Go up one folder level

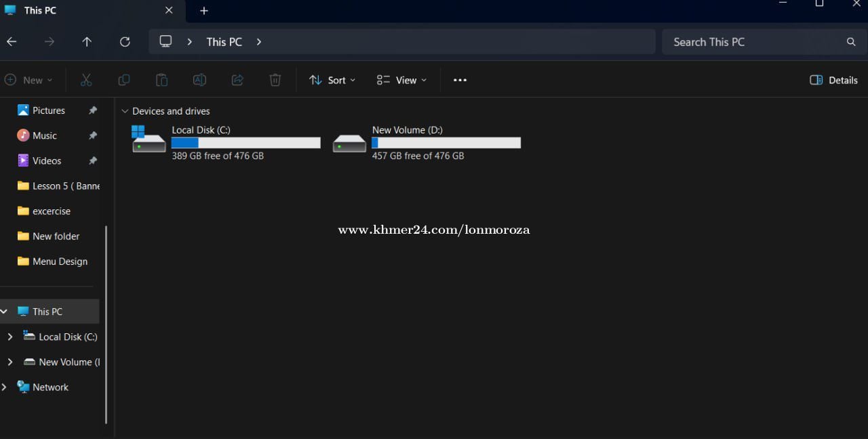pyautogui.click(x=87, y=42)
